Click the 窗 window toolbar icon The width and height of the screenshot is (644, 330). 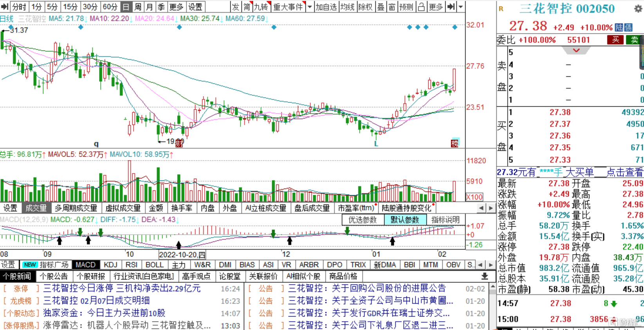391,7
